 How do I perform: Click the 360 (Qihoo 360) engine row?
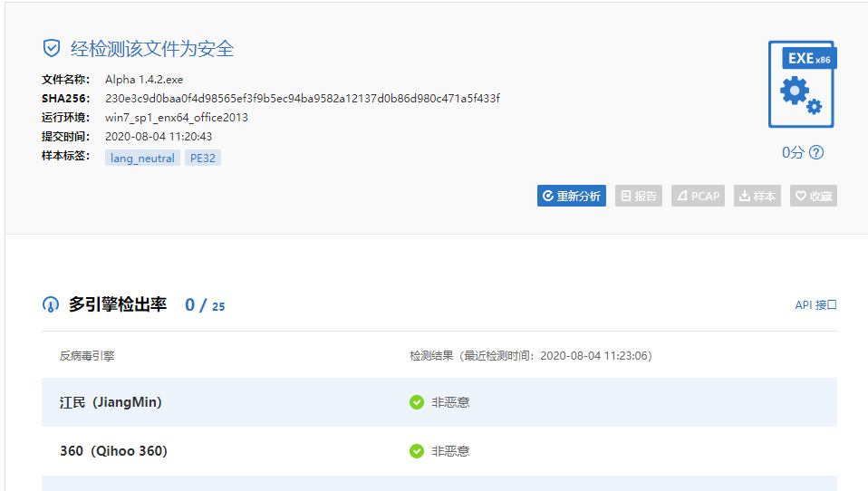[x=113, y=451]
